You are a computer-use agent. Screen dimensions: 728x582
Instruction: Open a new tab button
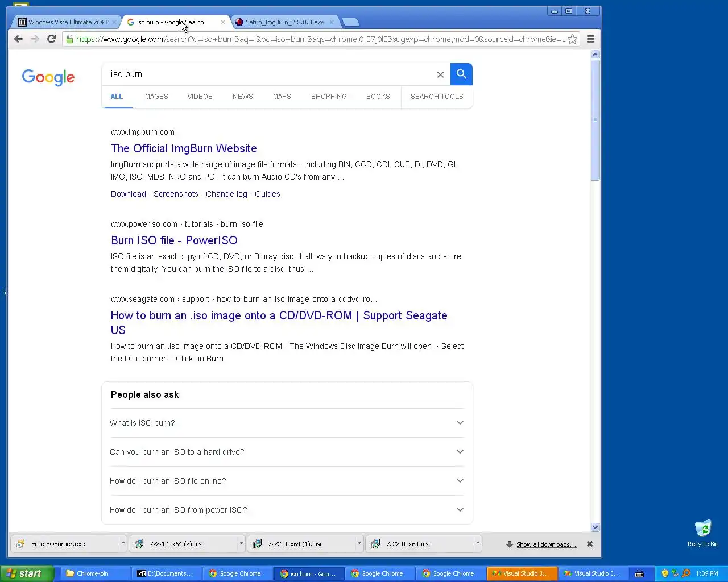[351, 22]
